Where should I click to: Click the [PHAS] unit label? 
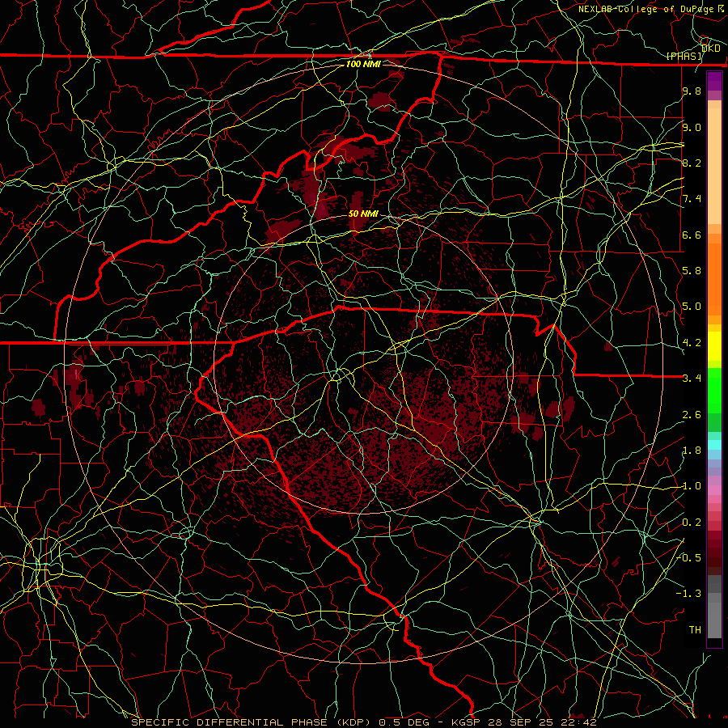pyautogui.click(x=684, y=56)
